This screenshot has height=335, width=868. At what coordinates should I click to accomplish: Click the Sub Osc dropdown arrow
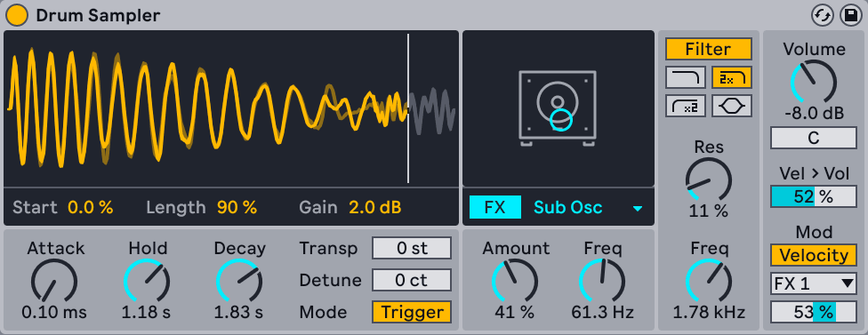pos(638,209)
